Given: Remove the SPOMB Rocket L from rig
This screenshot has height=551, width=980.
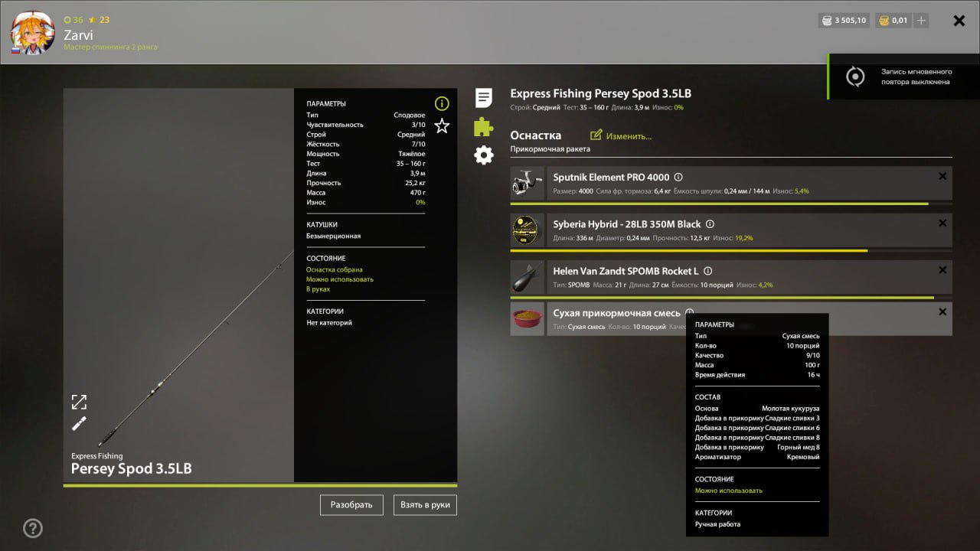Looking at the screenshot, I should 942,270.
